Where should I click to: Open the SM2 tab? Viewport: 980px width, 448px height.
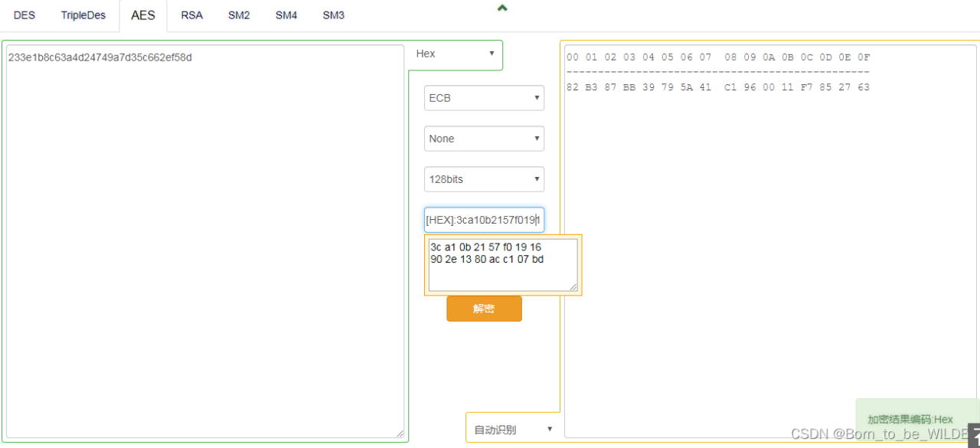(239, 15)
